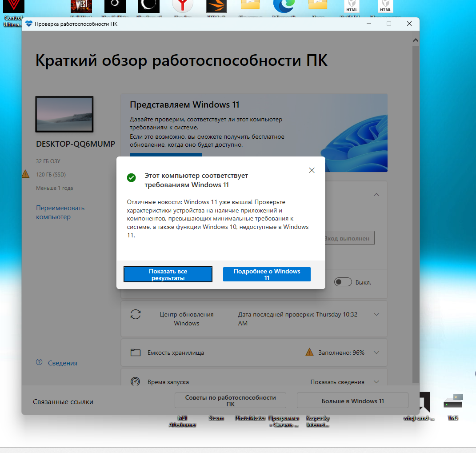Click the Больше в Windows 11 button
The height and width of the screenshot is (453, 476).
[x=352, y=401]
